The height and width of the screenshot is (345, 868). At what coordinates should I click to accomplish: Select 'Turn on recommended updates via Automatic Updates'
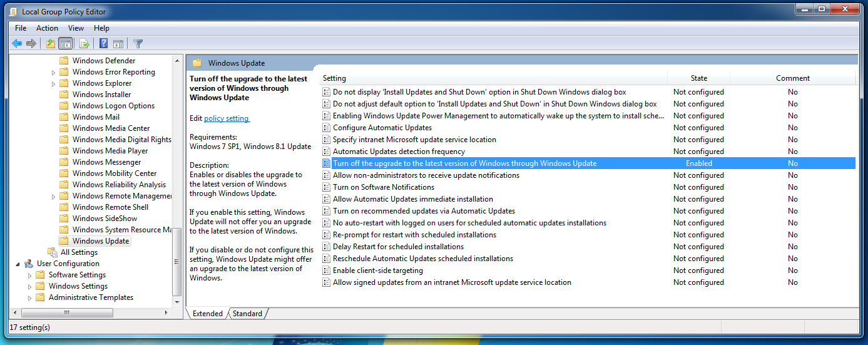click(424, 211)
